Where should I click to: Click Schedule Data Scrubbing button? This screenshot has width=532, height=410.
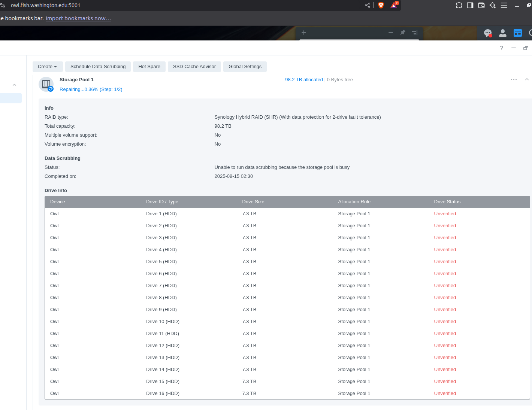(x=98, y=67)
